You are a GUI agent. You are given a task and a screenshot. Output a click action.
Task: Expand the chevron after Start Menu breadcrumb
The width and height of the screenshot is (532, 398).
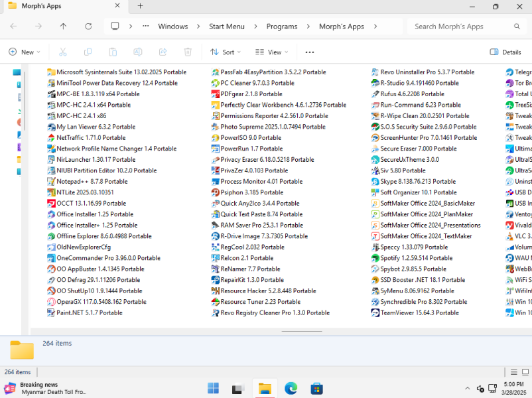pyautogui.click(x=255, y=26)
